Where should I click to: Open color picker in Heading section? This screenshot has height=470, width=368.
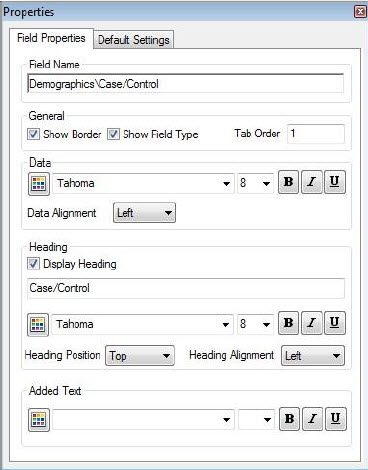[38, 324]
